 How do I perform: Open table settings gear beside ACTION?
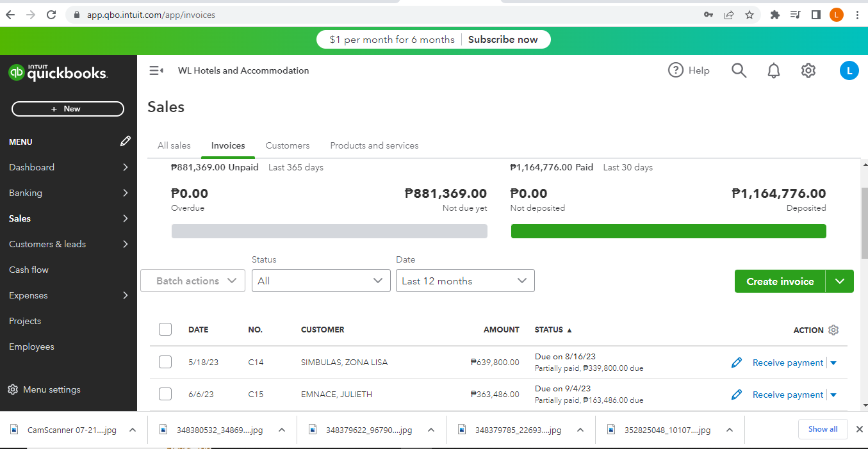[x=833, y=330]
